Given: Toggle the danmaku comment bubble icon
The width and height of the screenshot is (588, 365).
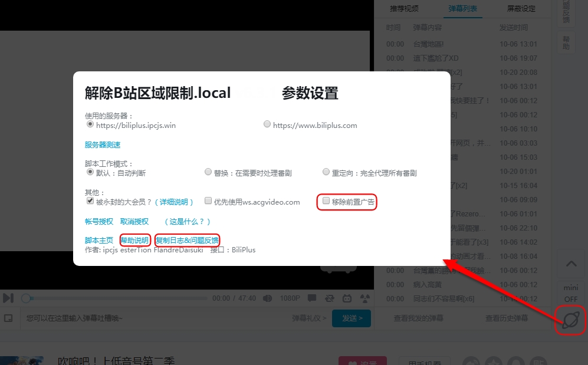Looking at the screenshot, I should pos(311,298).
